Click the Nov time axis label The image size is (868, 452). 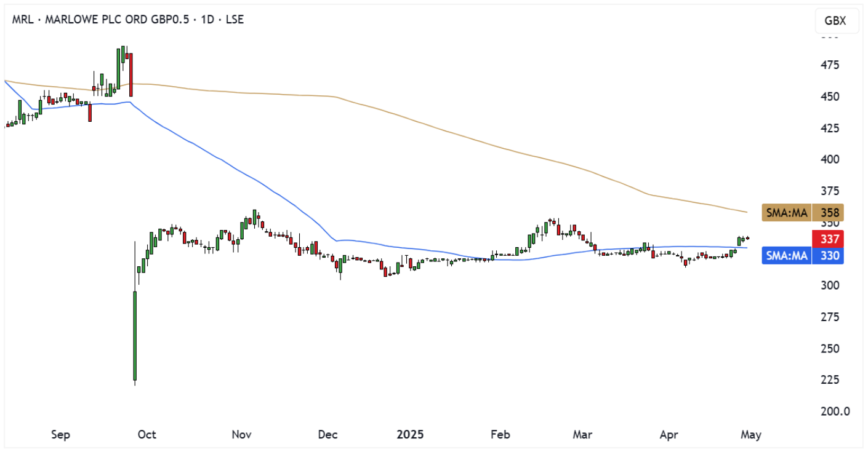click(242, 435)
